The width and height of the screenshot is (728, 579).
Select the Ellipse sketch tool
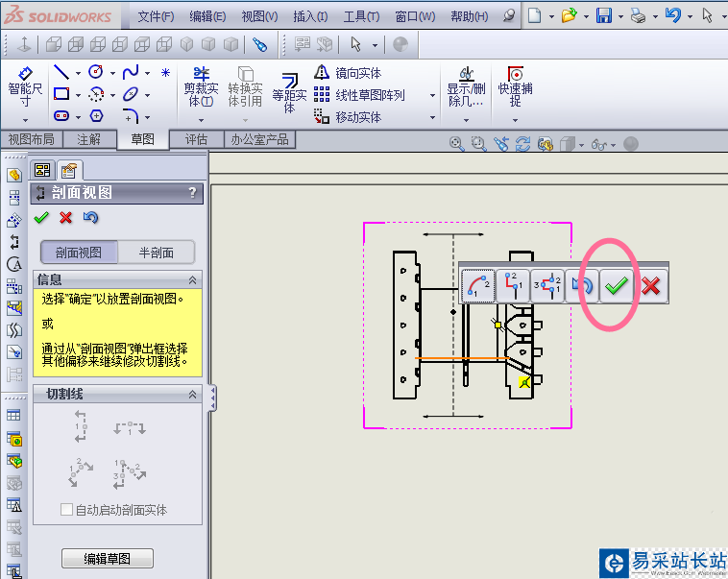pos(131,94)
